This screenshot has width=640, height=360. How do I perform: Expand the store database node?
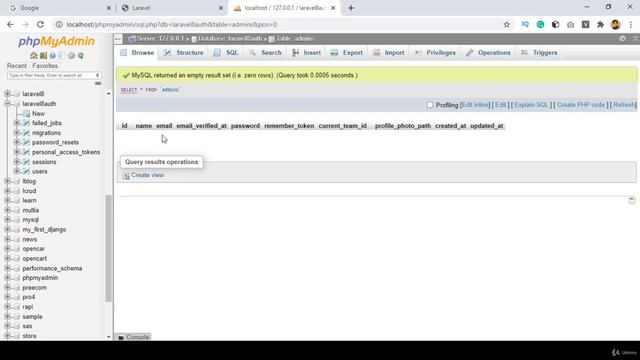(x=7, y=336)
